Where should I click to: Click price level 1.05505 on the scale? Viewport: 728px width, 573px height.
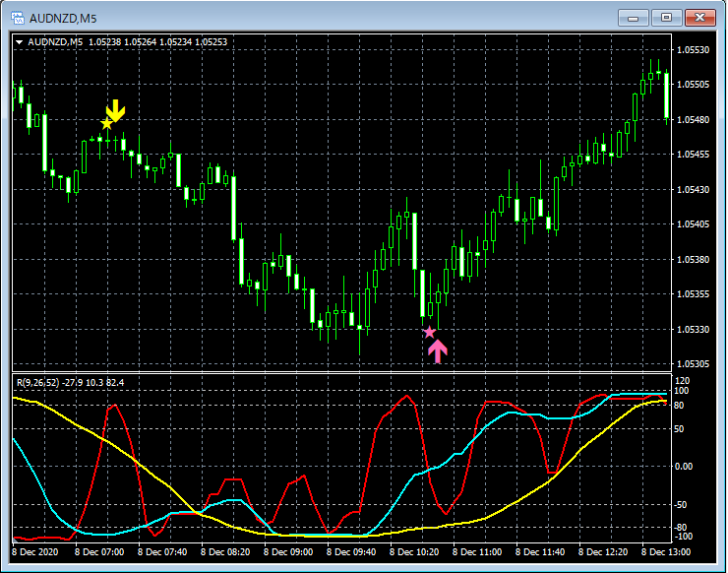(694, 84)
